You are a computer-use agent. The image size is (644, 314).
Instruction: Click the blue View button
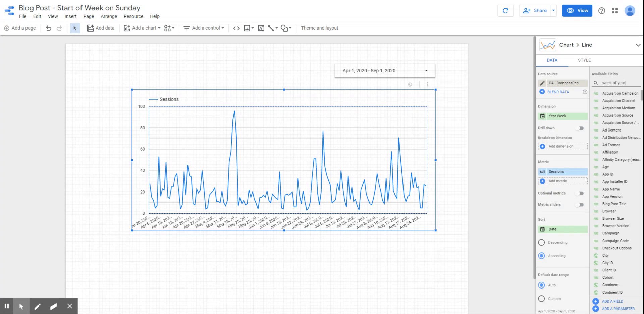[x=577, y=11]
